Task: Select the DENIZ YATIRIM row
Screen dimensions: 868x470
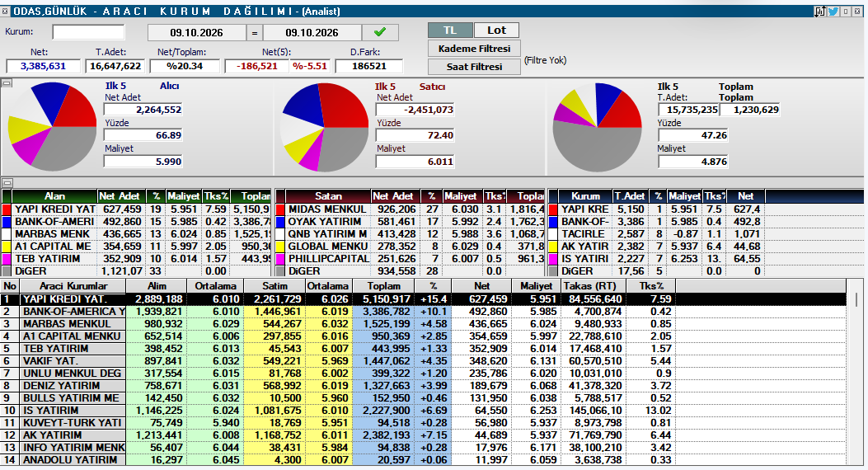Action: [x=424, y=386]
